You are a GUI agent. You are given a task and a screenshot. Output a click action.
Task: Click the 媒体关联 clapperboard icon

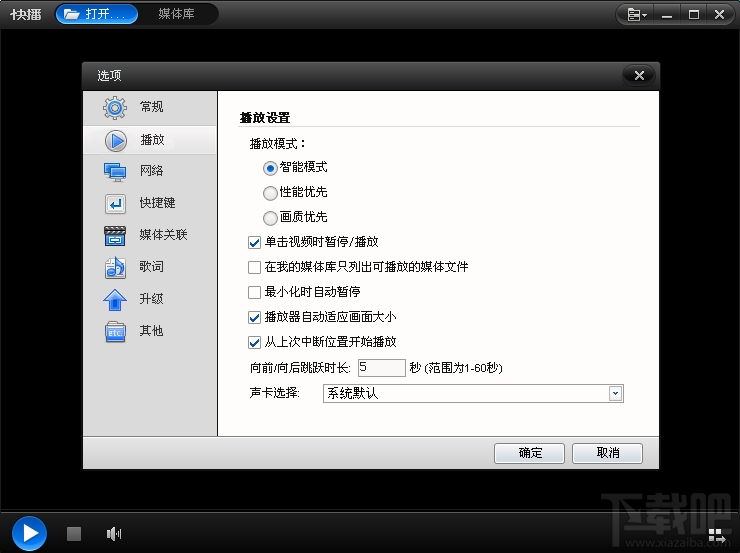pos(115,236)
